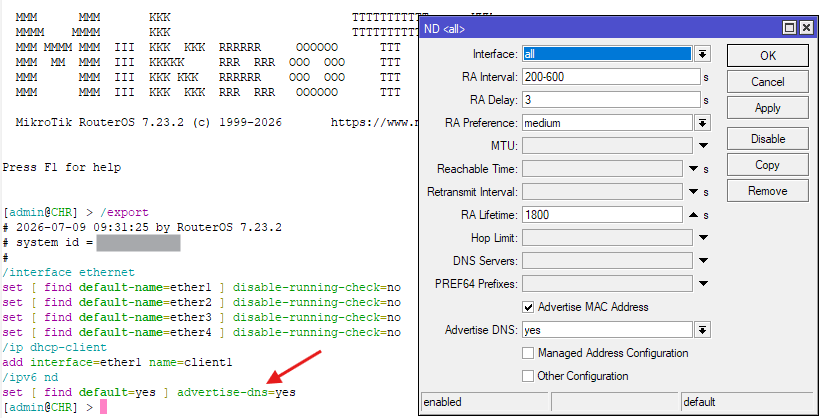Click the terminal cursor at last prompt

[x=103, y=407]
